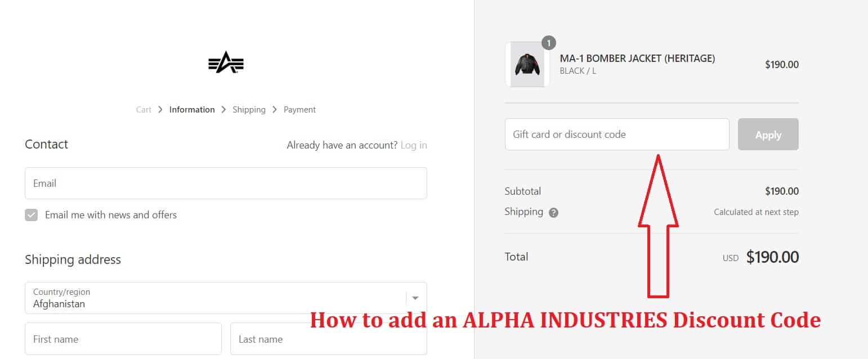Image resolution: width=868 pixels, height=359 pixels.
Task: Click the Log in link
Action: (x=414, y=145)
